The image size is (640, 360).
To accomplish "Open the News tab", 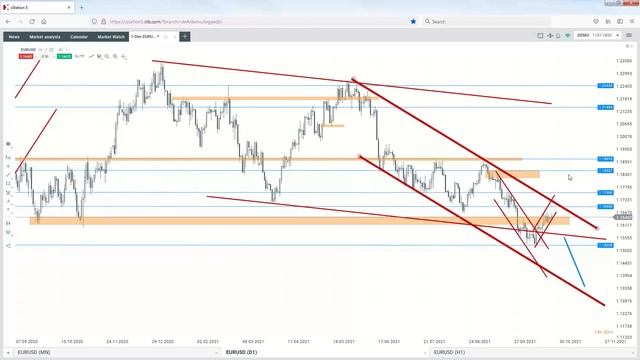I will coord(14,37).
